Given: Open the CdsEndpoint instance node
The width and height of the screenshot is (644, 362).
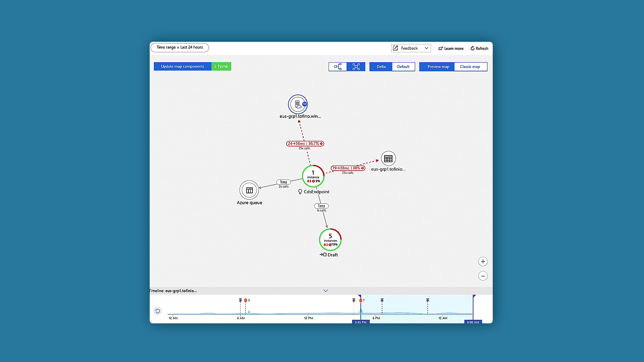Looking at the screenshot, I should click(x=313, y=176).
